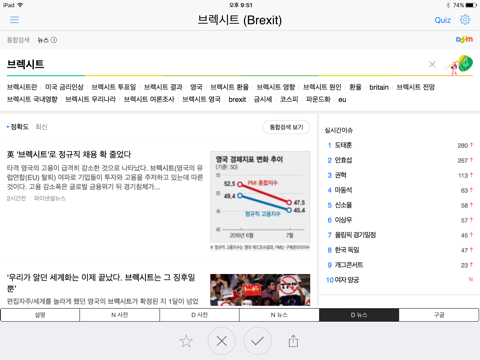This screenshot has width=480, height=360.
Task: Tap the Daum logo icon
Action: (x=464, y=40)
